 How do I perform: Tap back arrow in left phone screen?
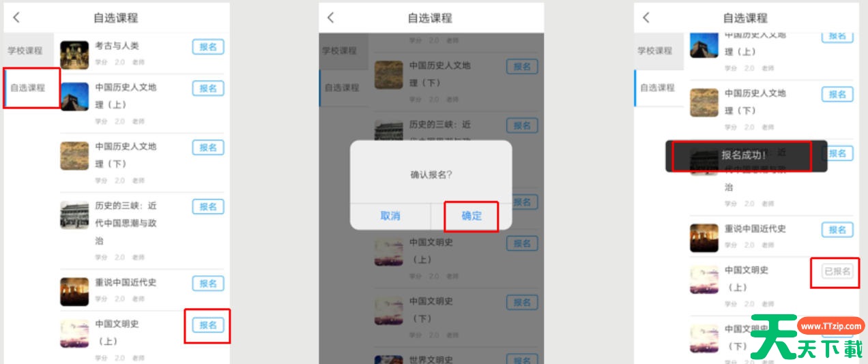(17, 18)
